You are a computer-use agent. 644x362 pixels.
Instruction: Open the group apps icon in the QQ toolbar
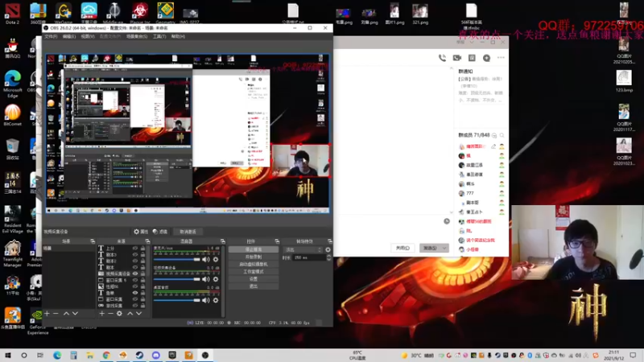point(472,58)
